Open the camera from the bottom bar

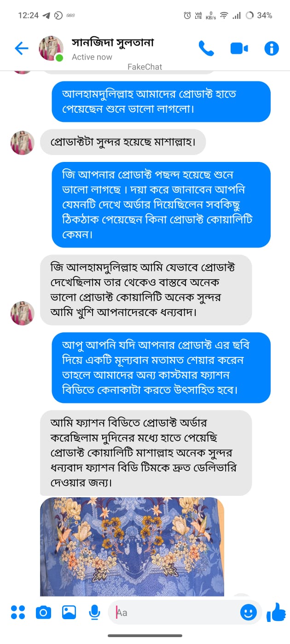[44, 612]
